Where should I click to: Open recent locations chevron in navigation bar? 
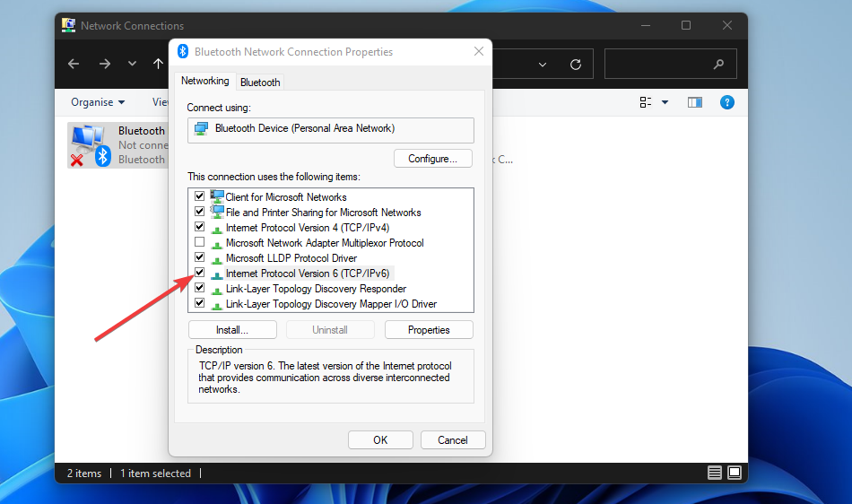pos(132,64)
